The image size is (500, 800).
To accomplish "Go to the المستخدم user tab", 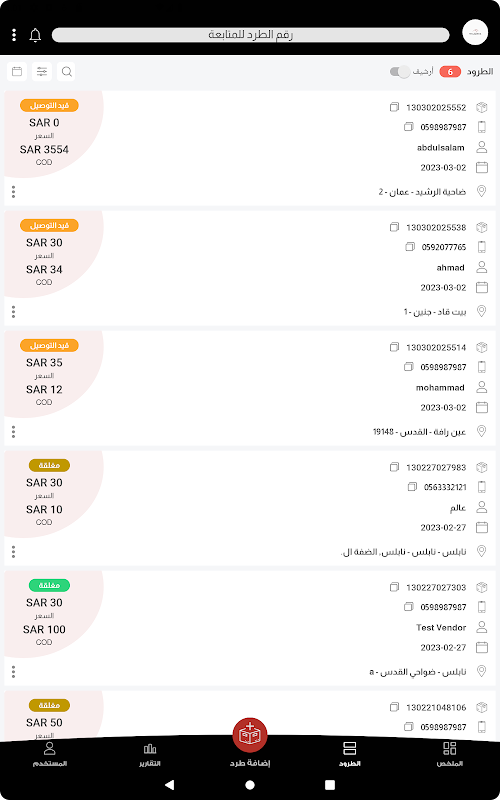I will pyautogui.click(x=49, y=755).
